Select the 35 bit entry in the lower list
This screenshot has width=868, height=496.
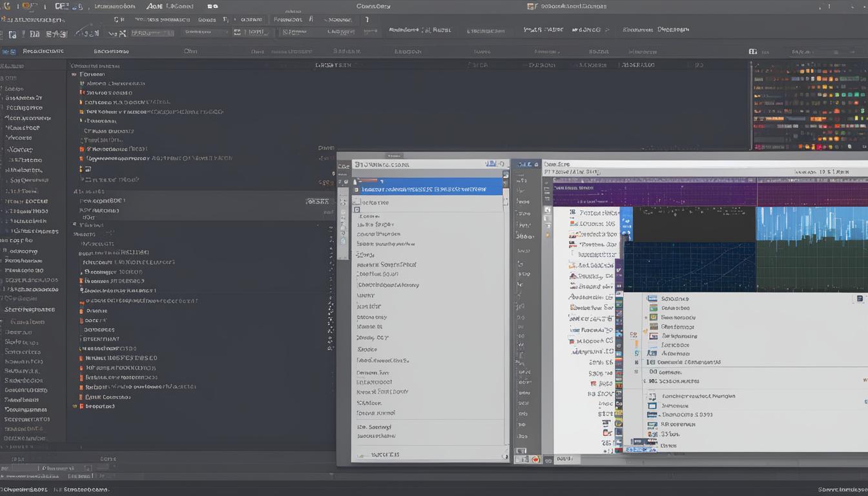tap(668, 433)
